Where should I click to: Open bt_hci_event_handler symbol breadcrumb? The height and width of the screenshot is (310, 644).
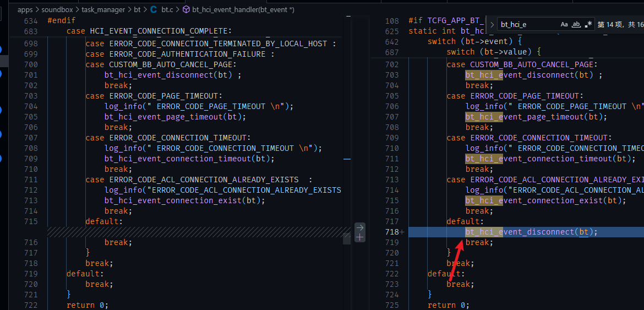pyautogui.click(x=243, y=9)
